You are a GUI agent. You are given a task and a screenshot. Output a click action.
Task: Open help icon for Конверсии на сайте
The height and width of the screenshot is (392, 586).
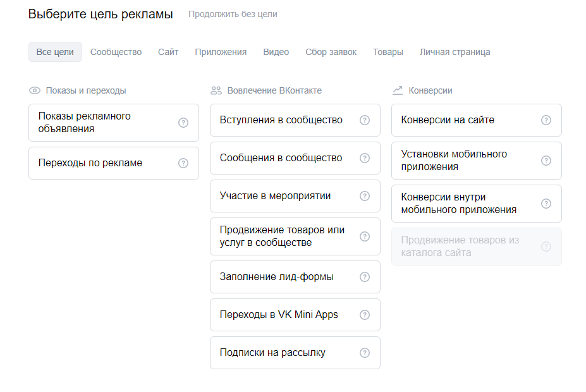coord(546,120)
